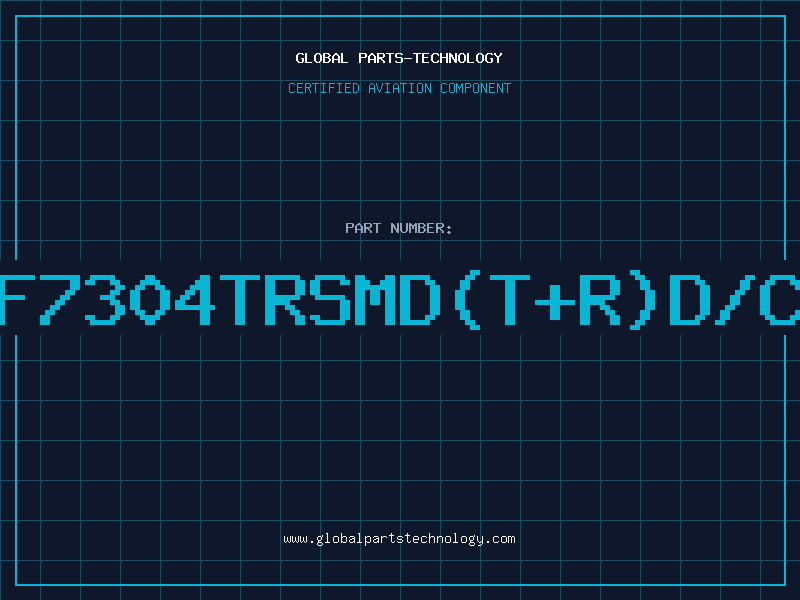Click the trailing letter C of part number
This screenshot has height=600, width=800.
click(x=780, y=299)
